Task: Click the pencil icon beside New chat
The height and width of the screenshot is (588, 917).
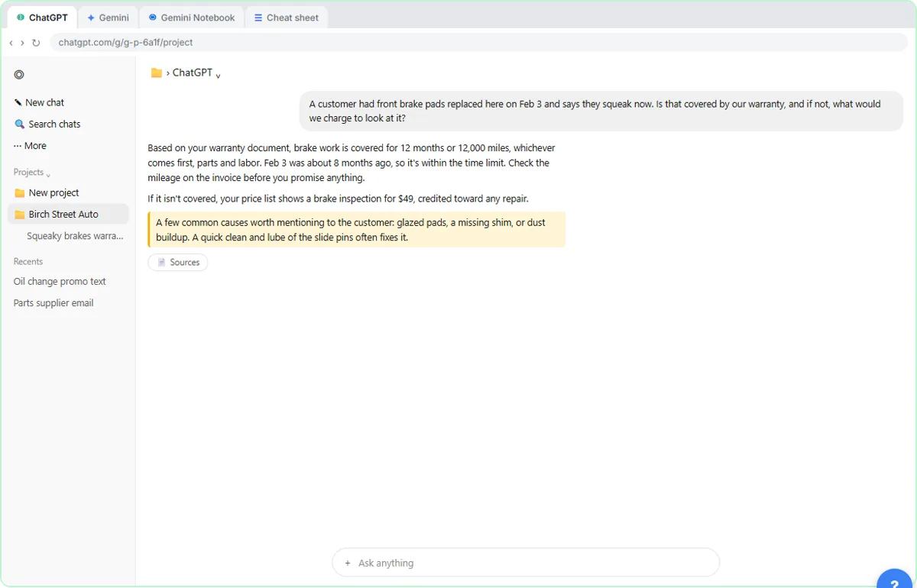Action: [x=18, y=102]
